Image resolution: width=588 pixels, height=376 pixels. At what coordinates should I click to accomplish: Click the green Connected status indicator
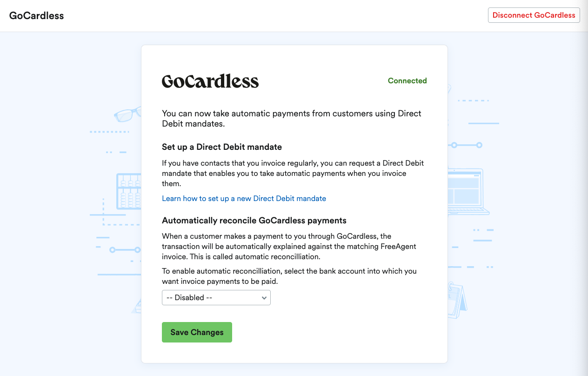[407, 81]
